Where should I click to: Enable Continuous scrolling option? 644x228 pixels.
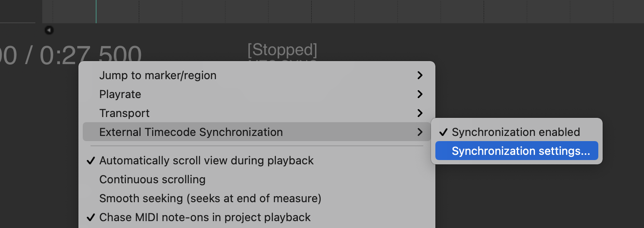pos(152,179)
